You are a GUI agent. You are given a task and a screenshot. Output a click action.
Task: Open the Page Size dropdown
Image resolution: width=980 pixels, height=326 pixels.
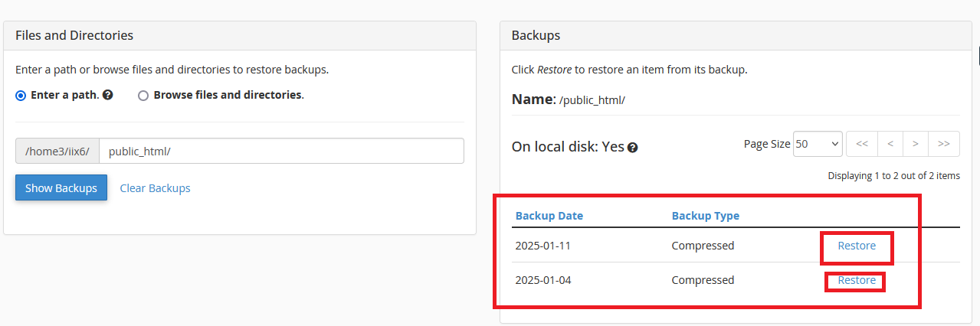[x=818, y=144]
